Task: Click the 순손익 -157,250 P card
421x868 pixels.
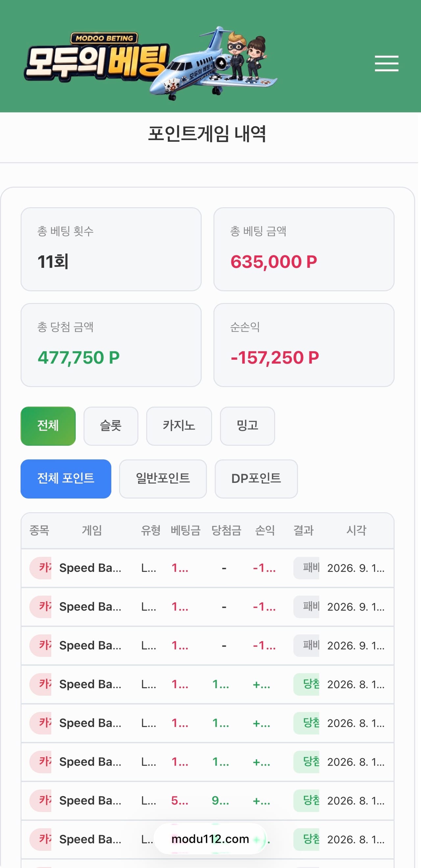Action: 304,345
